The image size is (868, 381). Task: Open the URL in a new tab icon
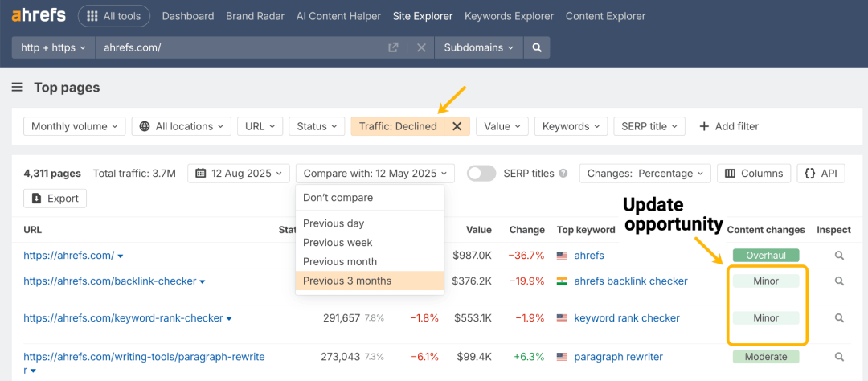pyautogui.click(x=393, y=47)
